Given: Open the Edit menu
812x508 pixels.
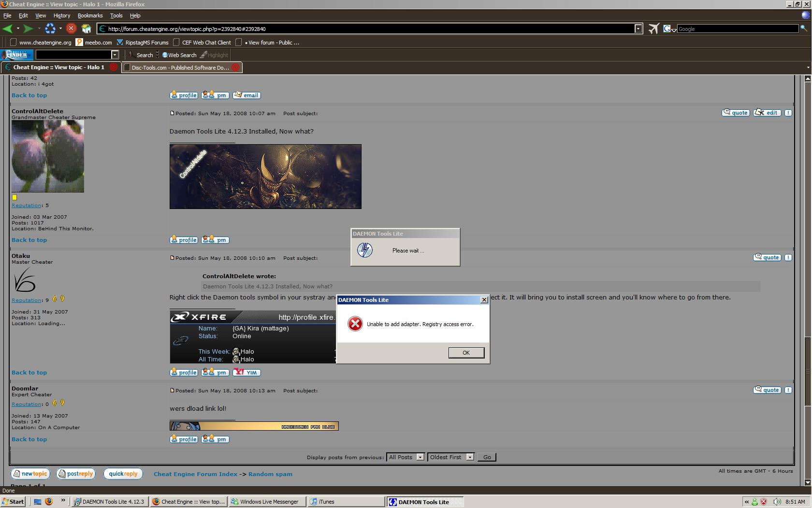Looking at the screenshot, I should [23, 15].
